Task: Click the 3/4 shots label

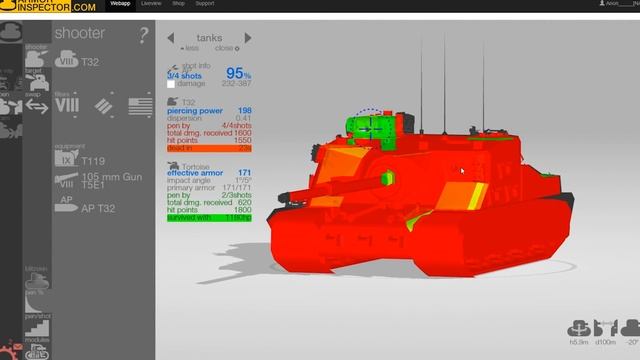Action: pos(184,76)
